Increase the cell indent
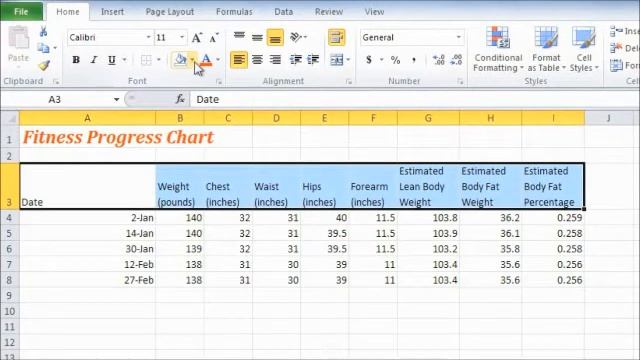Image resolution: width=640 pixels, height=360 pixels. pos(313,60)
